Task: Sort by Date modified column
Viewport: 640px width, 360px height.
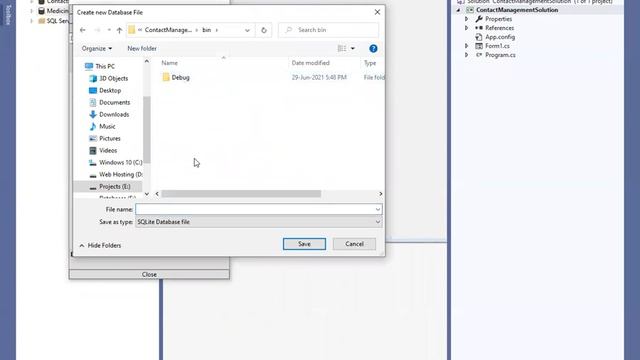Action: click(310, 63)
